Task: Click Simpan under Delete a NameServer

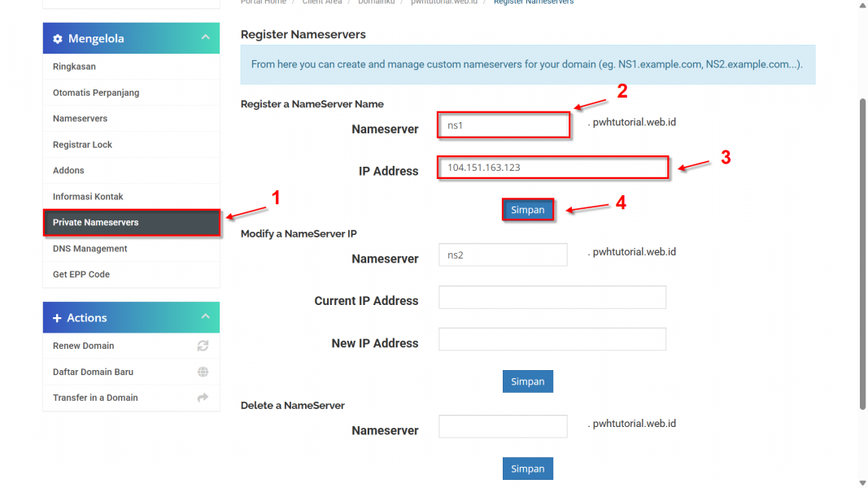Action: [x=528, y=468]
